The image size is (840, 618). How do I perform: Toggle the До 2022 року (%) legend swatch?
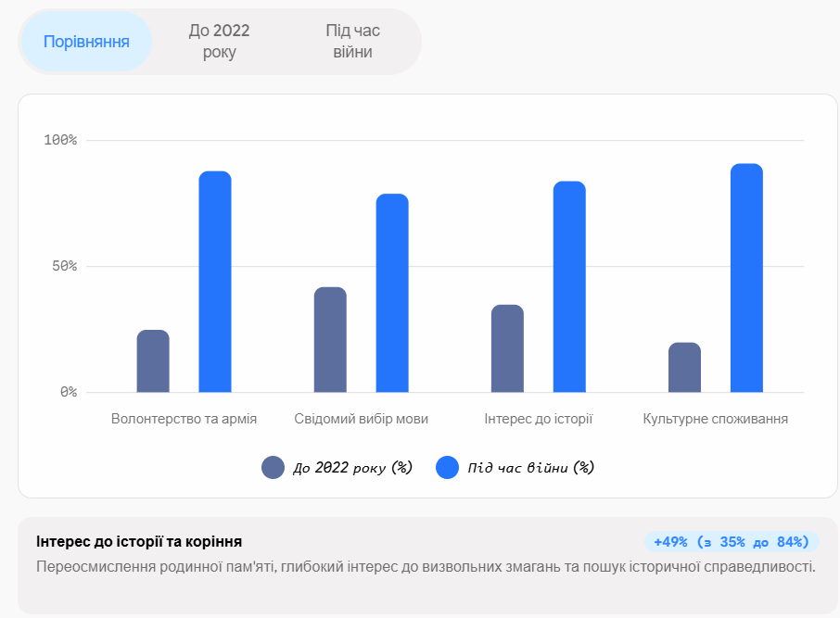click(x=273, y=468)
